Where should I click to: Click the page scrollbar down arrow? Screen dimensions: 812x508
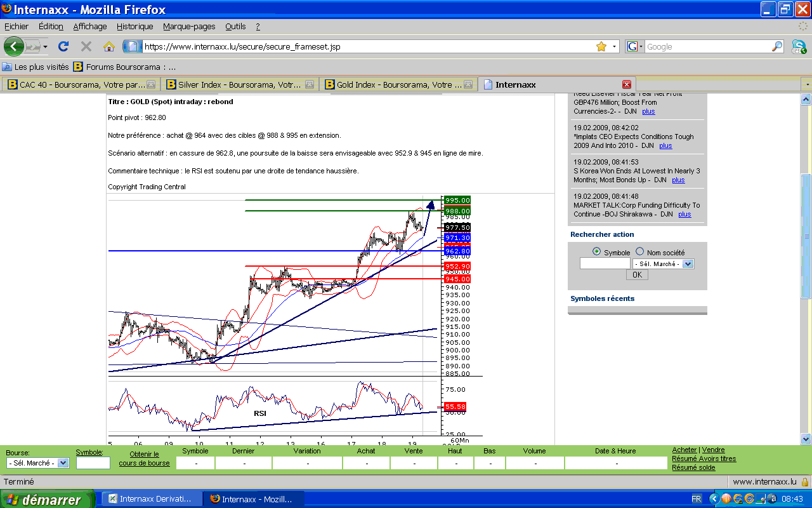[806, 439]
